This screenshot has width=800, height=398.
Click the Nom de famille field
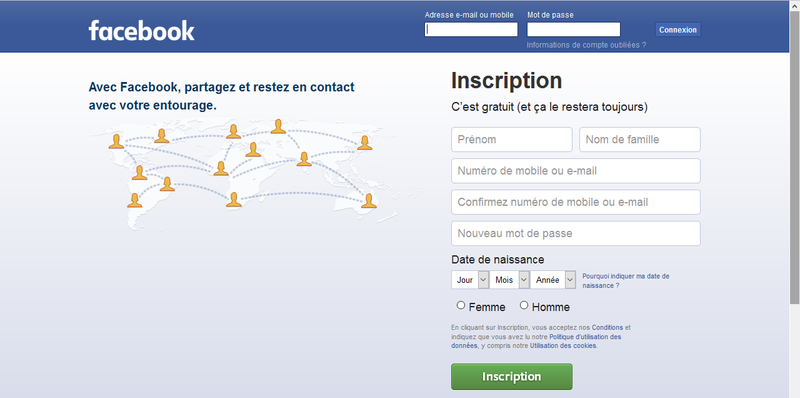tap(640, 139)
